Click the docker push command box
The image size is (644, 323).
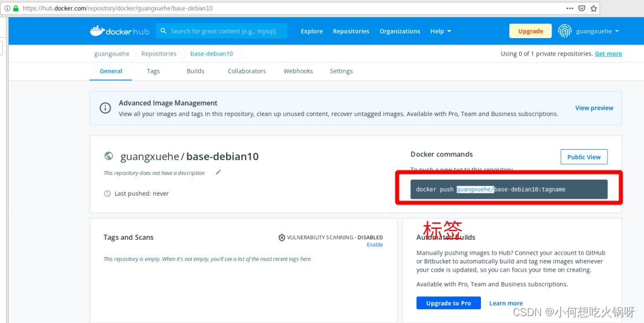tap(509, 189)
